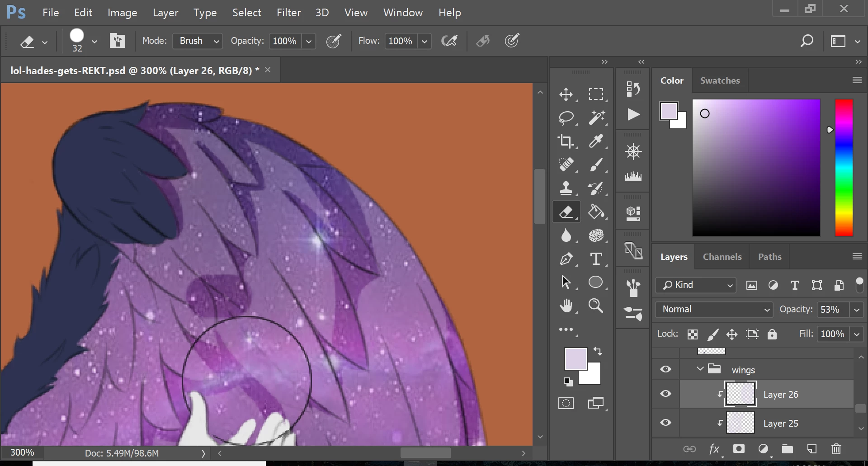Select the Crop tool

click(x=566, y=141)
